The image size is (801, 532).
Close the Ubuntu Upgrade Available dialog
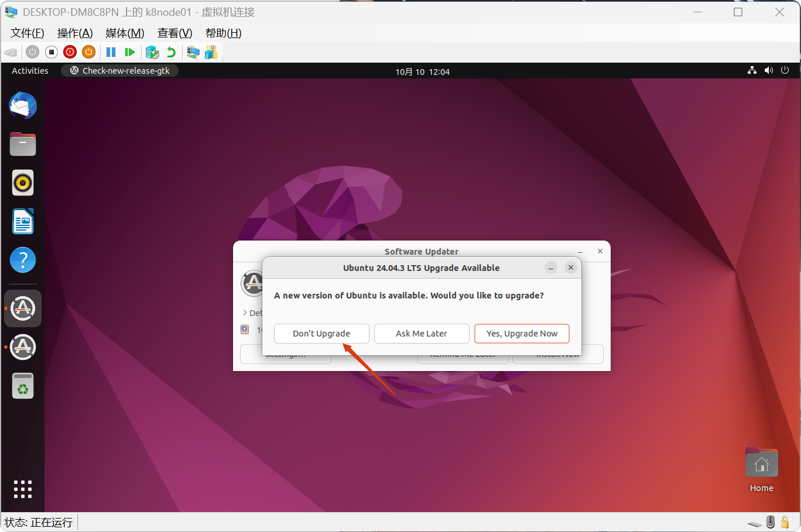click(x=571, y=267)
